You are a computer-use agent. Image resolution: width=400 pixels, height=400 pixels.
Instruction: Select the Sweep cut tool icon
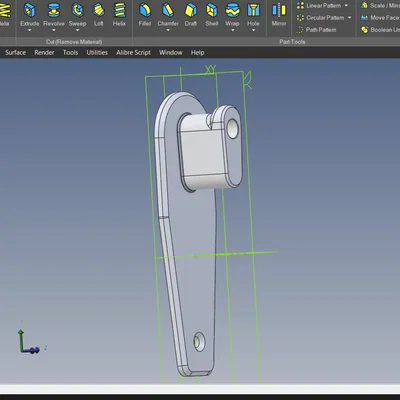click(x=77, y=10)
